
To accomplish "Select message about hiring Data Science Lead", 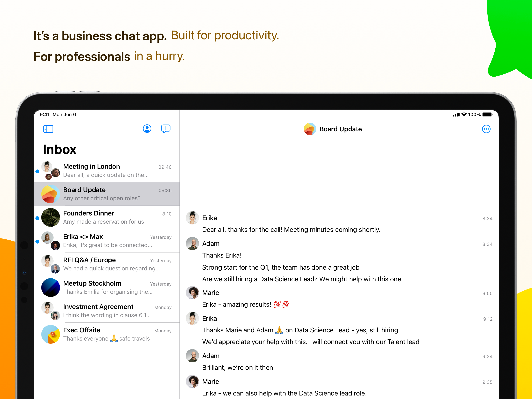I will 301,279.
